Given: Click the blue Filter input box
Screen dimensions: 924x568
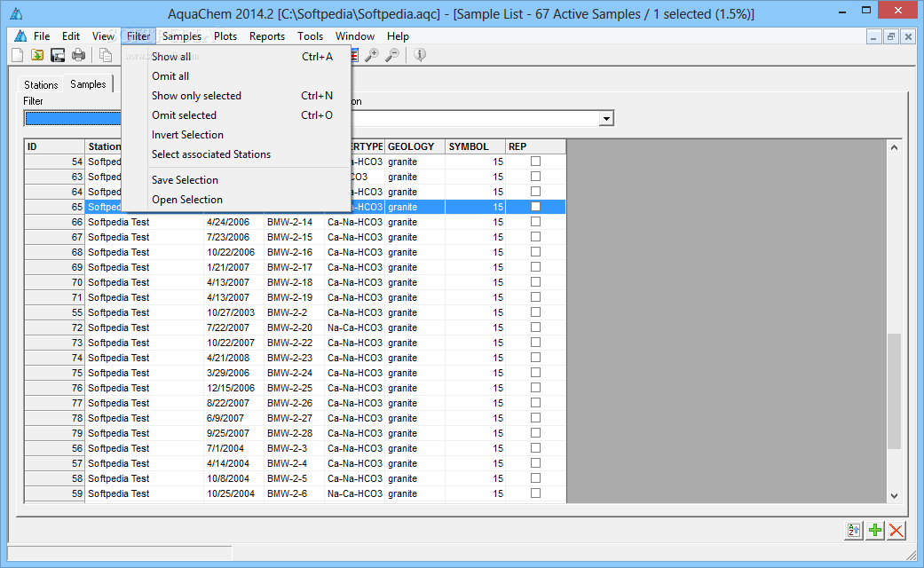Looking at the screenshot, I should point(73,118).
